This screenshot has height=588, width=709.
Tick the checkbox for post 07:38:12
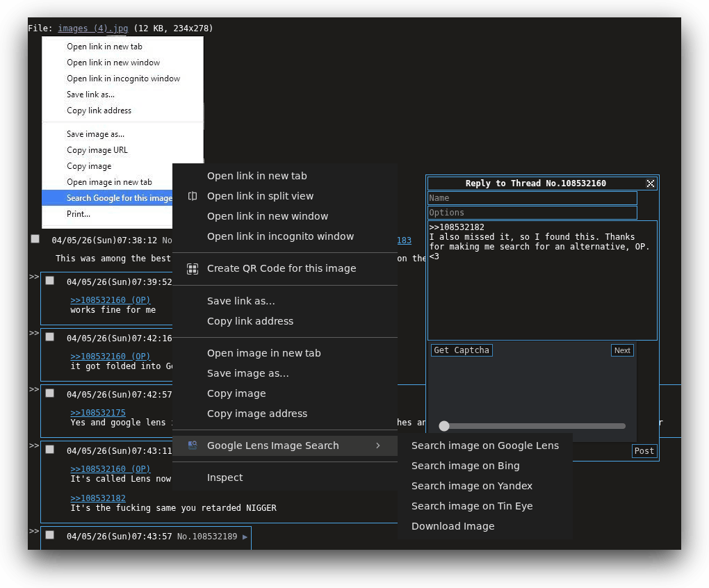(35, 238)
